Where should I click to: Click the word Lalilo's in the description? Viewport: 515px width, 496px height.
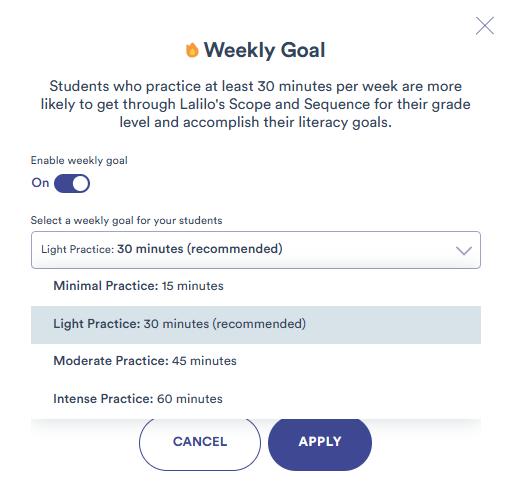pos(203,104)
